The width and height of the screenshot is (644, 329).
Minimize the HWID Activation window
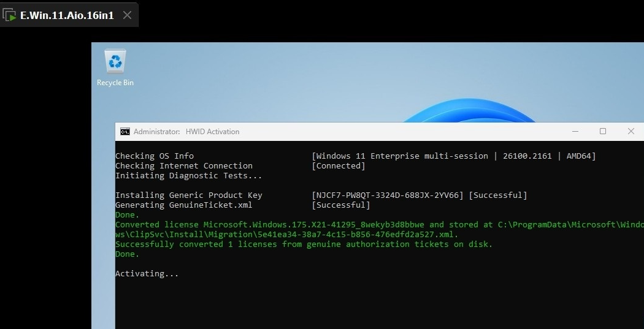(x=575, y=131)
